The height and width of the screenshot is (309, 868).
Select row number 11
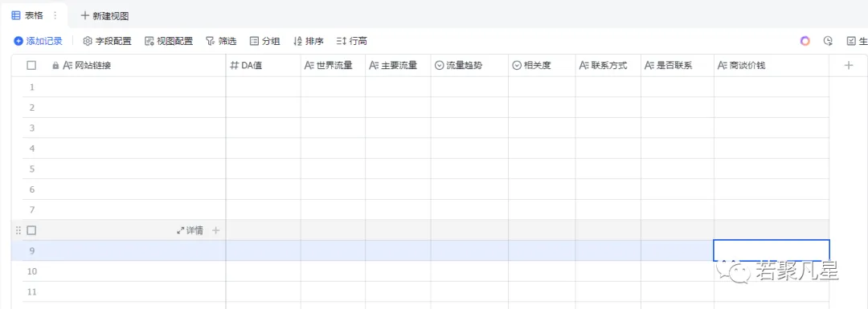(x=31, y=291)
